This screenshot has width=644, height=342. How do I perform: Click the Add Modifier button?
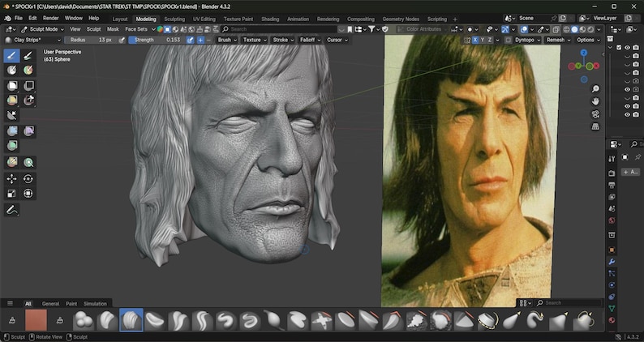631,172
